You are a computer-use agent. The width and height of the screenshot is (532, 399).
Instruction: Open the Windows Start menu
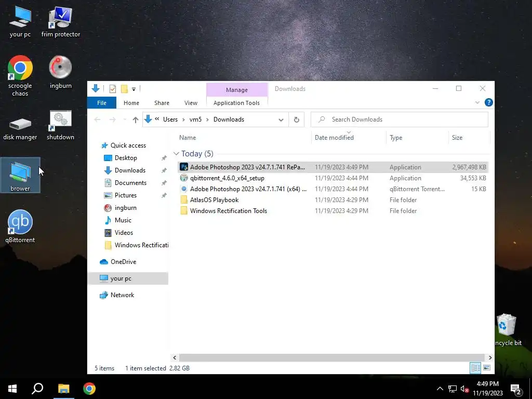[12, 389]
